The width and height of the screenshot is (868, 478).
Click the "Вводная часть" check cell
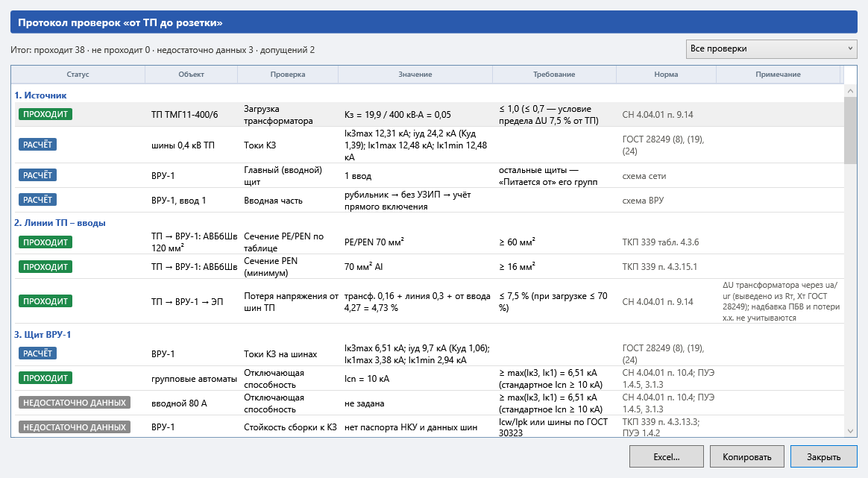point(274,201)
